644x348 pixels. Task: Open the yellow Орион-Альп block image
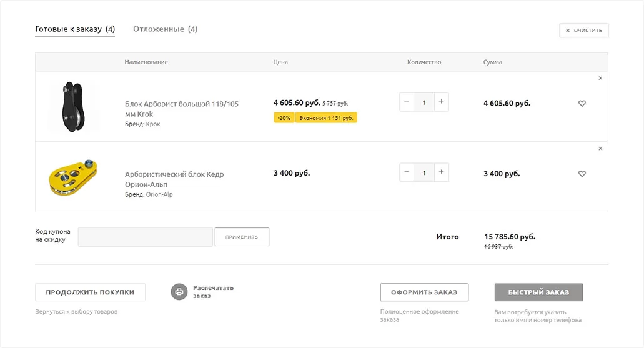pyautogui.click(x=73, y=177)
